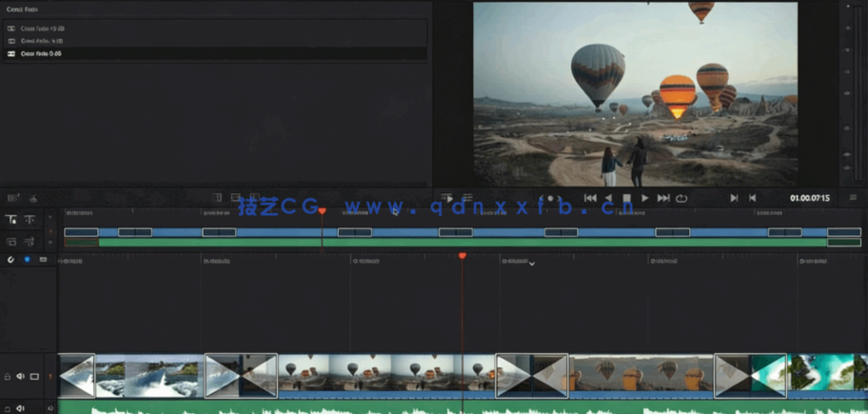Click the fast review icon
Screen dimensions: 868x414
click(446, 198)
